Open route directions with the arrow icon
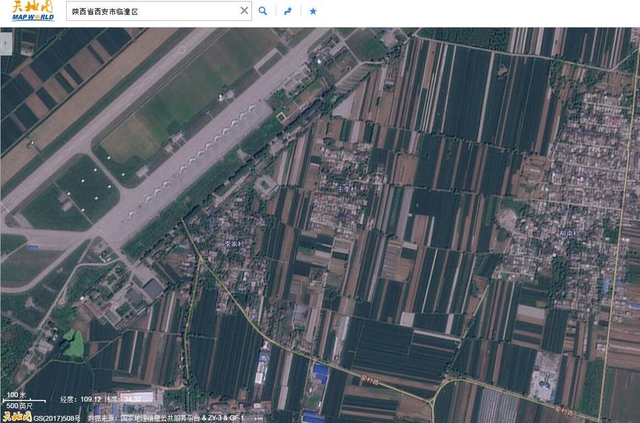Screen dimensions: 640x423 tap(288, 11)
